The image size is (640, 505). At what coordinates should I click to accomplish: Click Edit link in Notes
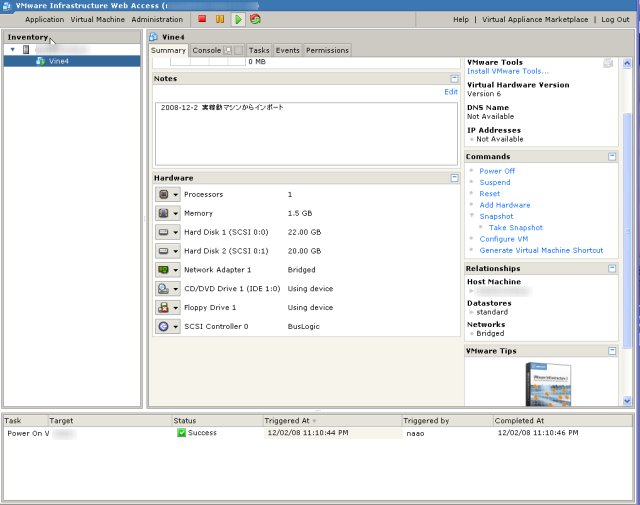pos(451,92)
